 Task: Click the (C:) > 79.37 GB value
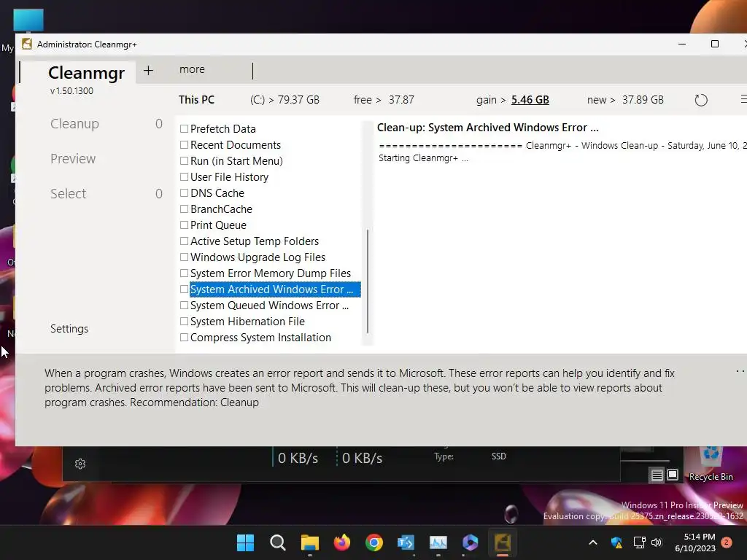285,100
